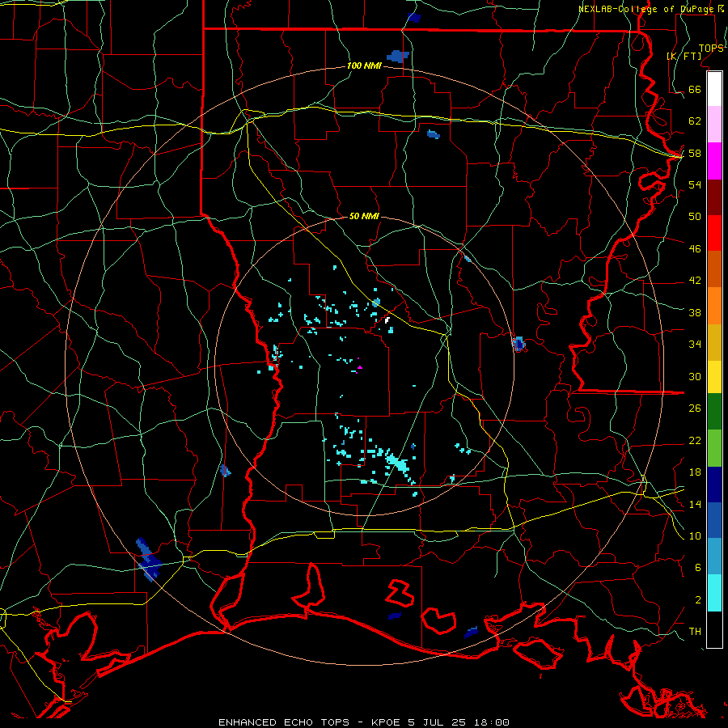Click the 'TOPS' legend title

pyautogui.click(x=711, y=48)
